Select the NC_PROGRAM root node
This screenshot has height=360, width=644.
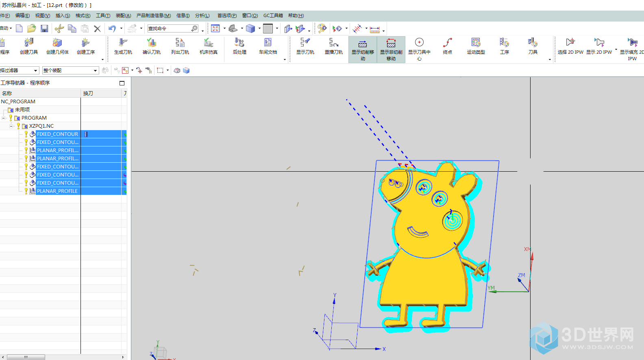18,102
